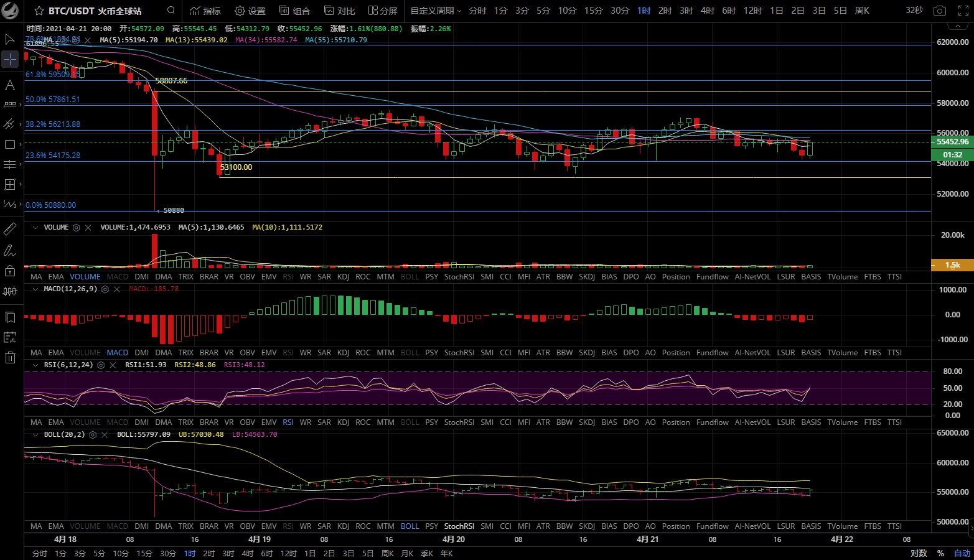Select the arrow cursor tool

(10, 40)
